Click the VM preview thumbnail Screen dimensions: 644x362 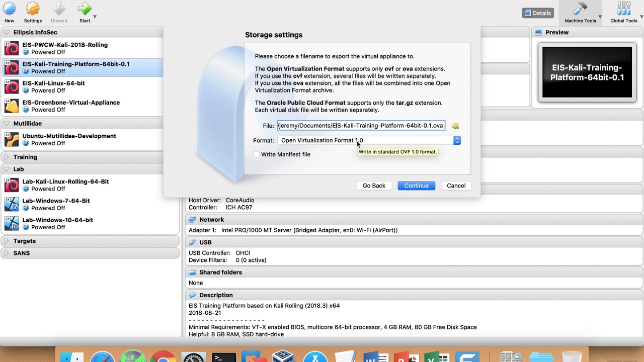coord(587,72)
